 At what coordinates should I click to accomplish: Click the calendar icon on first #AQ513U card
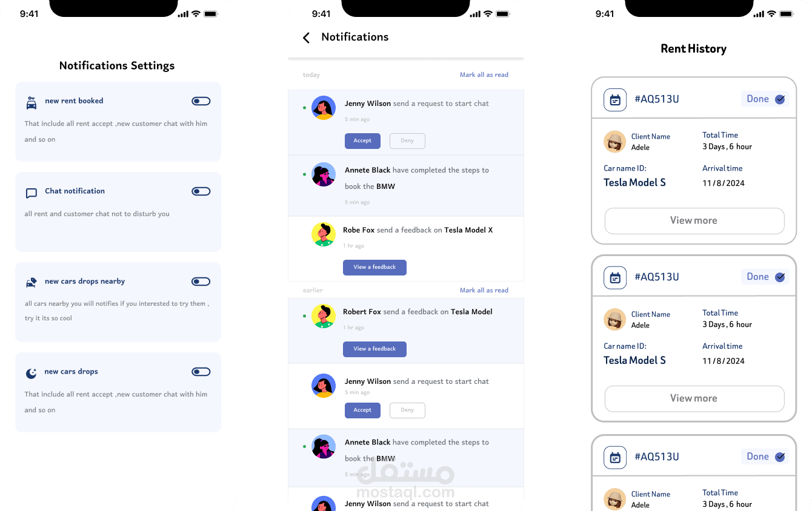coord(615,99)
